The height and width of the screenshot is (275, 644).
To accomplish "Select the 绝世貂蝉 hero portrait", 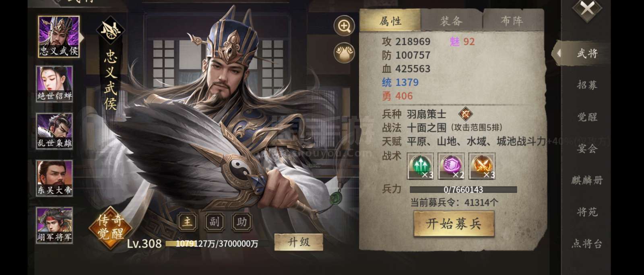I will 54,84.
